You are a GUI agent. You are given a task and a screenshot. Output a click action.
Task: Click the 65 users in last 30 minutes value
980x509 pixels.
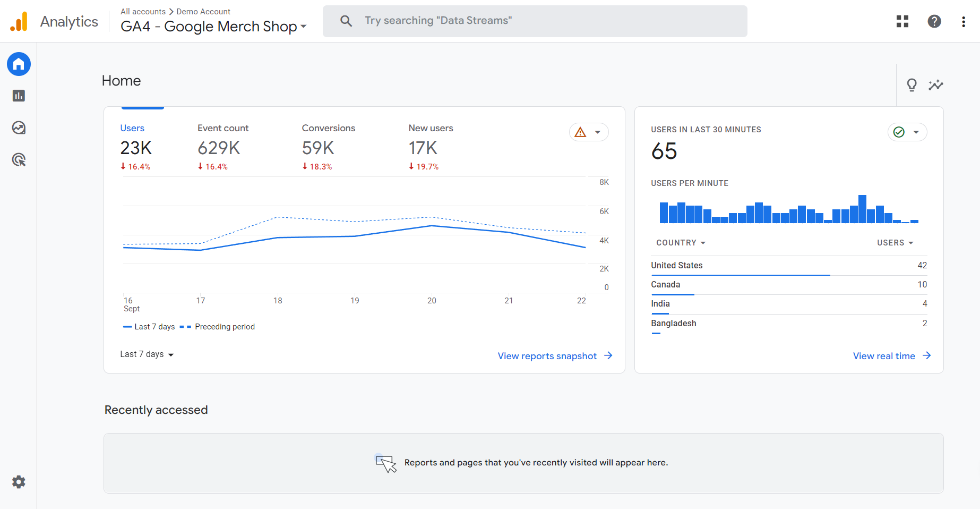[x=664, y=151]
